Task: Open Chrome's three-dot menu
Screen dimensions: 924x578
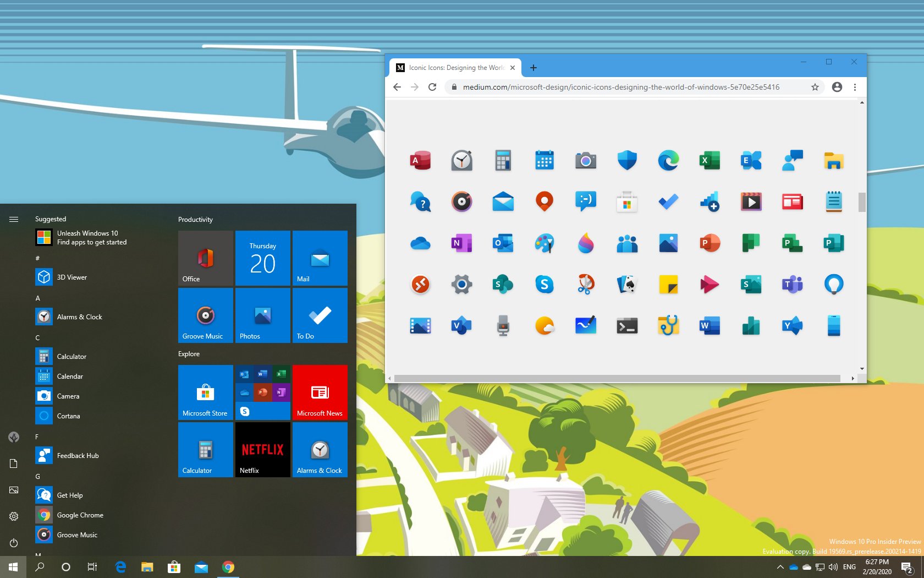Action: 855,87
